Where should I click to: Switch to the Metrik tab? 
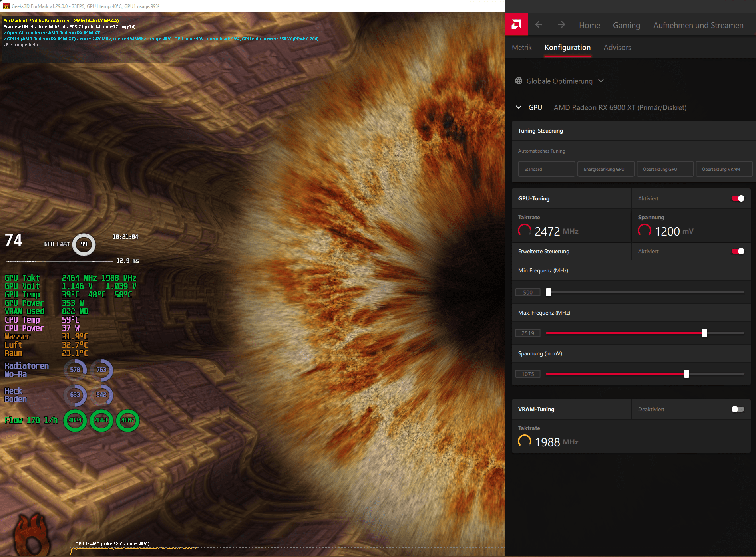coord(521,47)
